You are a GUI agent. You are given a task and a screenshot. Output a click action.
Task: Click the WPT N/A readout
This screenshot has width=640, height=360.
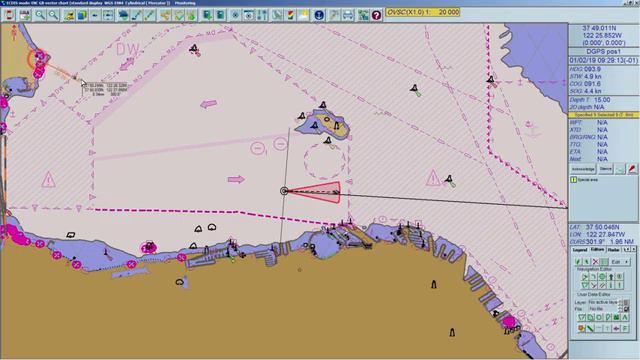click(589, 122)
